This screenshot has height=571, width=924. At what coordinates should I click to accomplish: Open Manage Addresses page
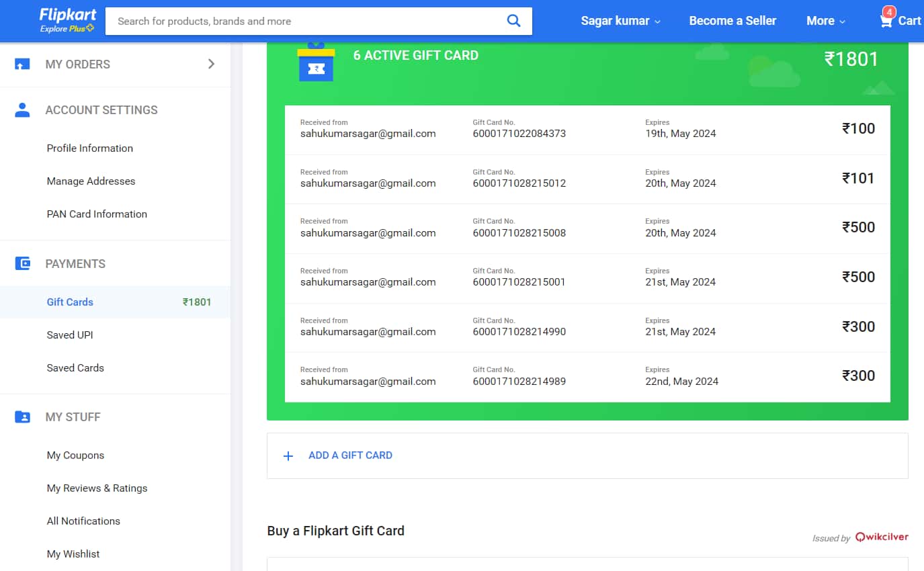[91, 181]
